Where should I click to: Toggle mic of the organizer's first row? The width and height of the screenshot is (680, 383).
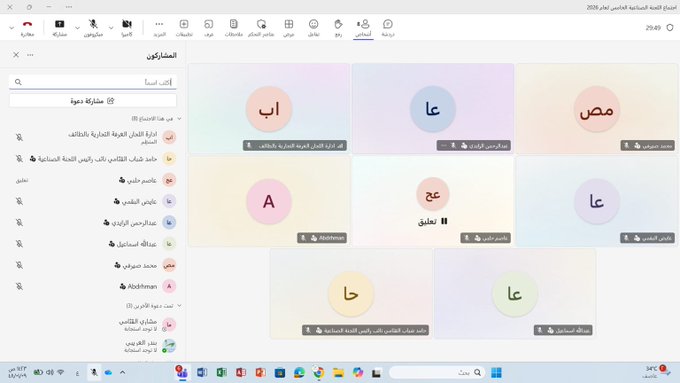pos(20,137)
